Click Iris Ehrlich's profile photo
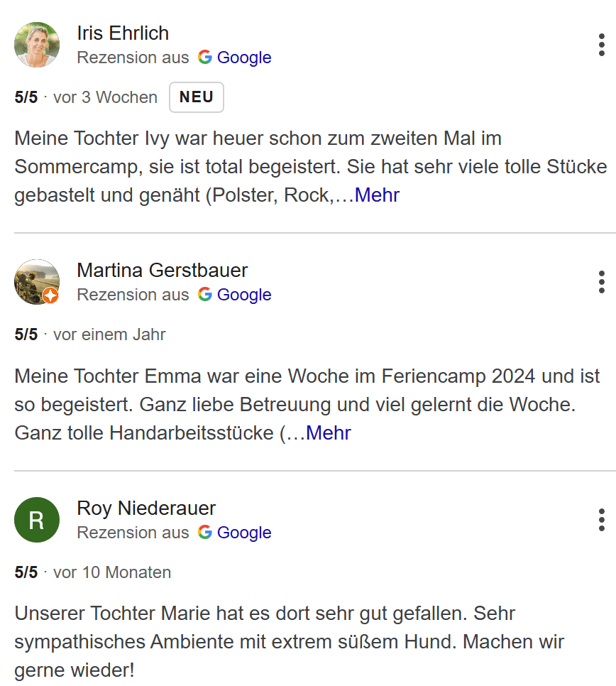 (37, 45)
